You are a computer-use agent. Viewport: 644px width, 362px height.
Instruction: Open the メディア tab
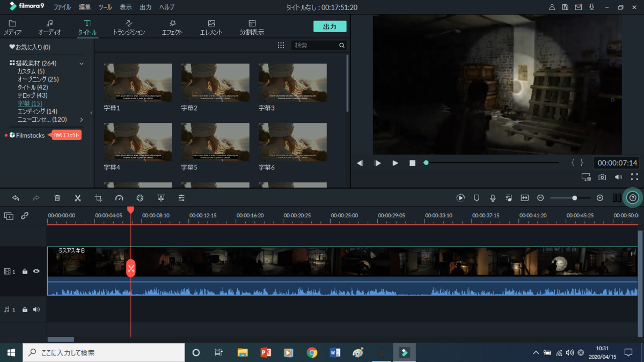coord(12,27)
